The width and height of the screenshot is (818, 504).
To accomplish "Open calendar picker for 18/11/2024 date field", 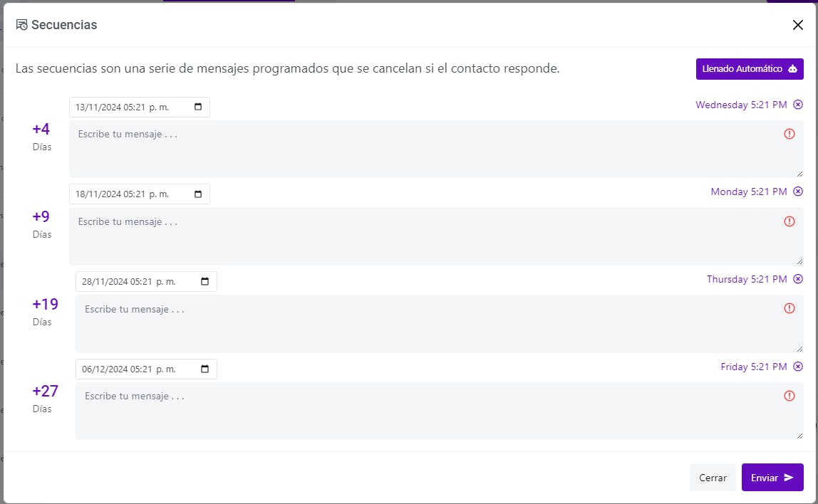I will pyautogui.click(x=198, y=194).
